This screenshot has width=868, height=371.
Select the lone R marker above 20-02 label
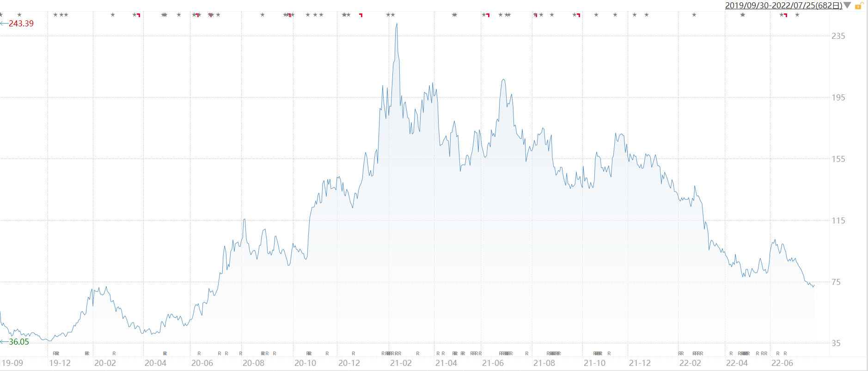(114, 353)
